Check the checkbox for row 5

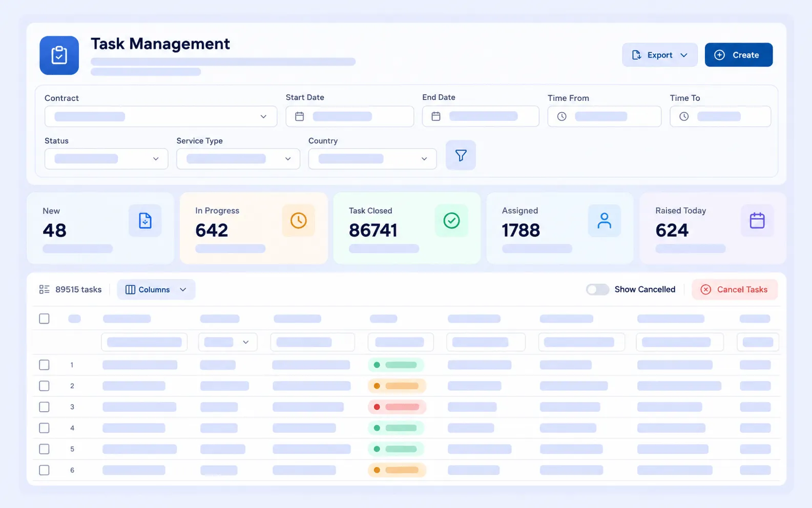pyautogui.click(x=45, y=449)
